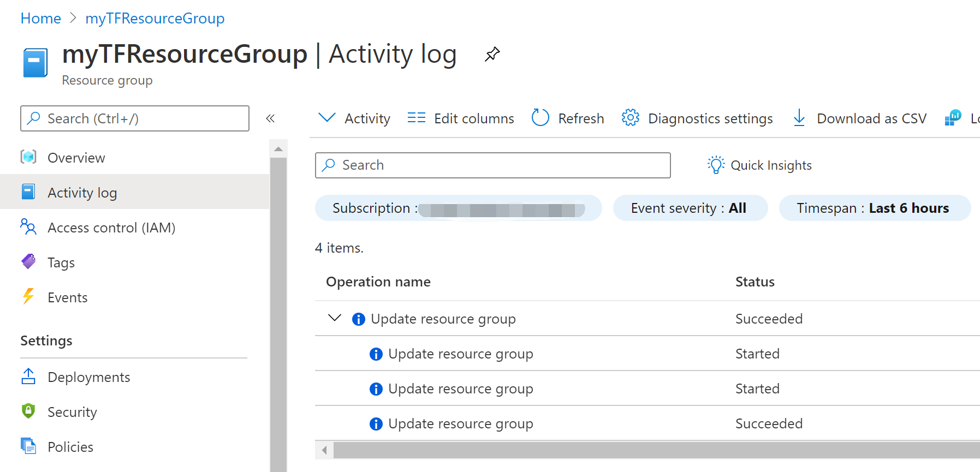Click the Security shield icon
This screenshot has width=980, height=472.
(x=28, y=411)
